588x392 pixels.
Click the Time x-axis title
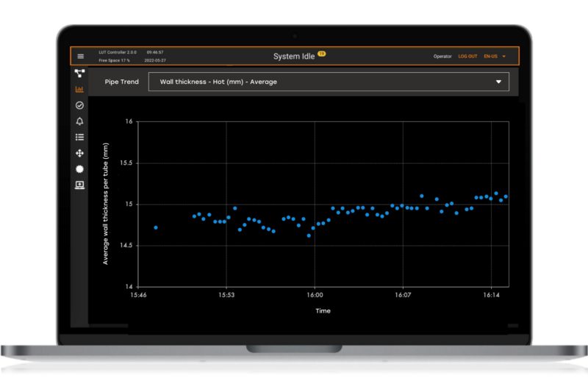coord(323,310)
